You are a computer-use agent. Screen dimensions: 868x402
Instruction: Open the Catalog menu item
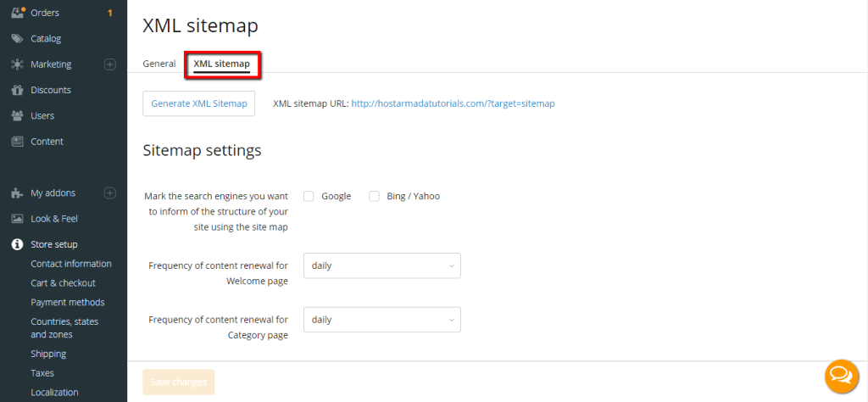[46, 38]
